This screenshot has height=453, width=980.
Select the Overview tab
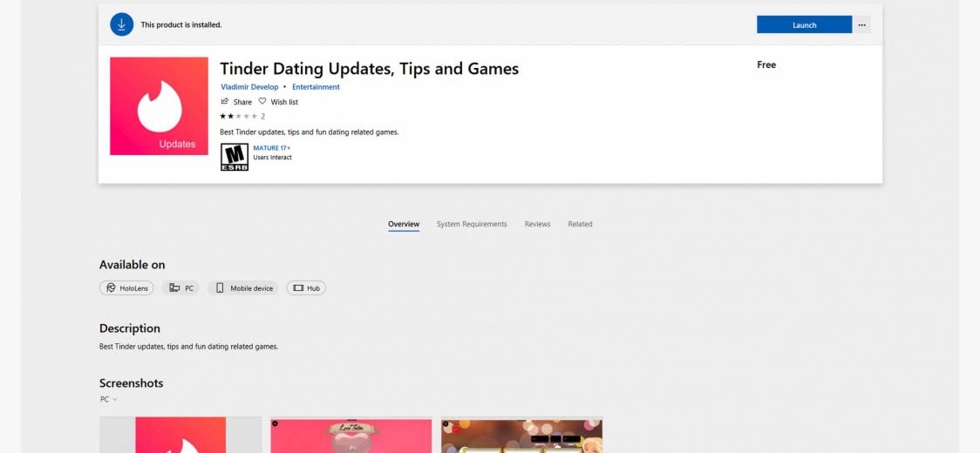click(404, 224)
